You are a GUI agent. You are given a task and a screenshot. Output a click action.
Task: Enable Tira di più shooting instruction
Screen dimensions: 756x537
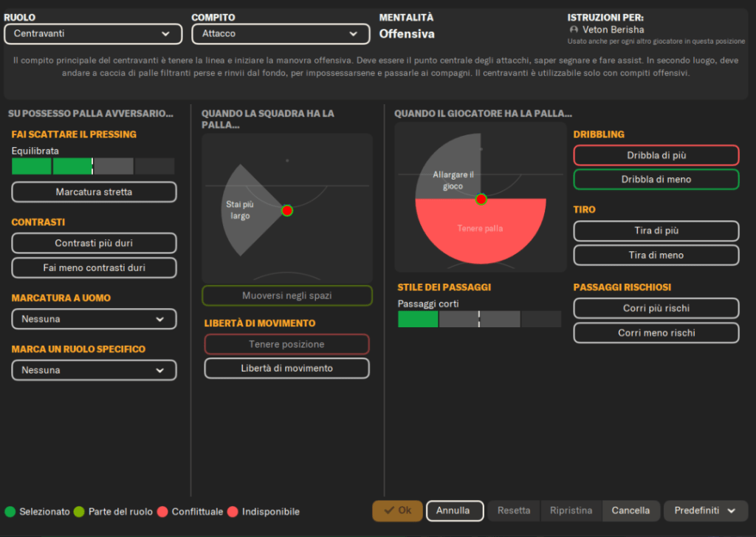click(x=656, y=230)
